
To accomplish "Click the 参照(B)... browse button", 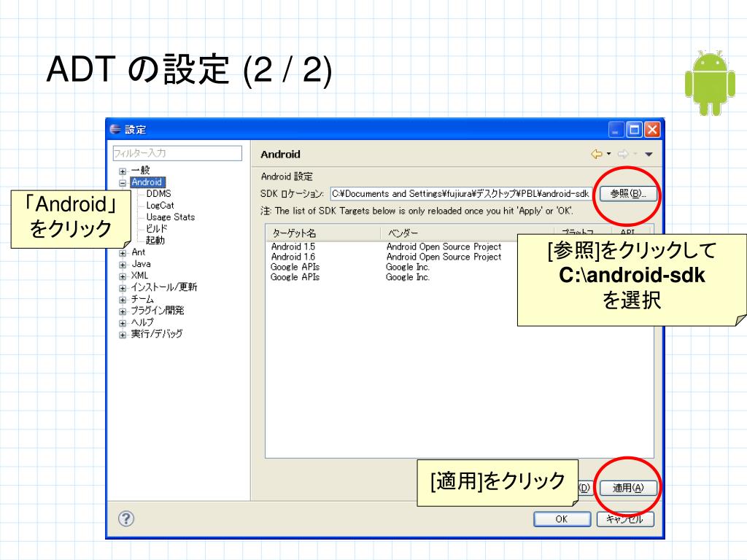I will 628,193.
